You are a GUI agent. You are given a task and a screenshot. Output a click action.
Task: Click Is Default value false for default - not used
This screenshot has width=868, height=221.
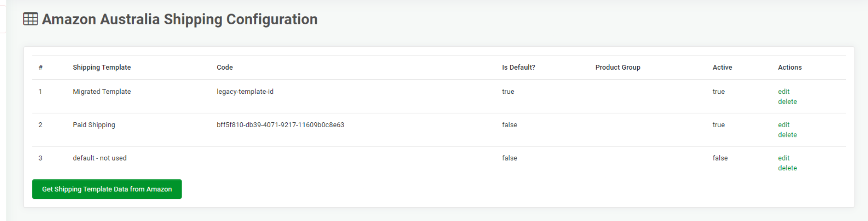click(x=509, y=158)
